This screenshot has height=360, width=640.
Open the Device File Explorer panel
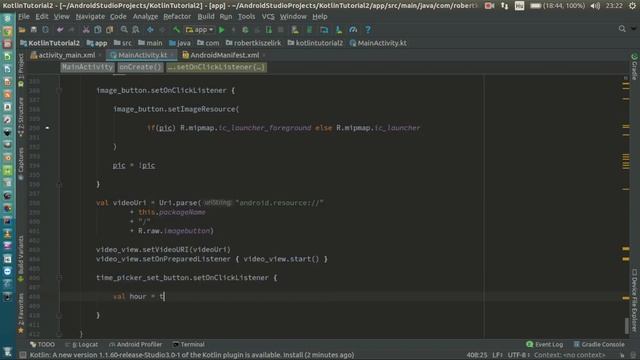coord(634,300)
